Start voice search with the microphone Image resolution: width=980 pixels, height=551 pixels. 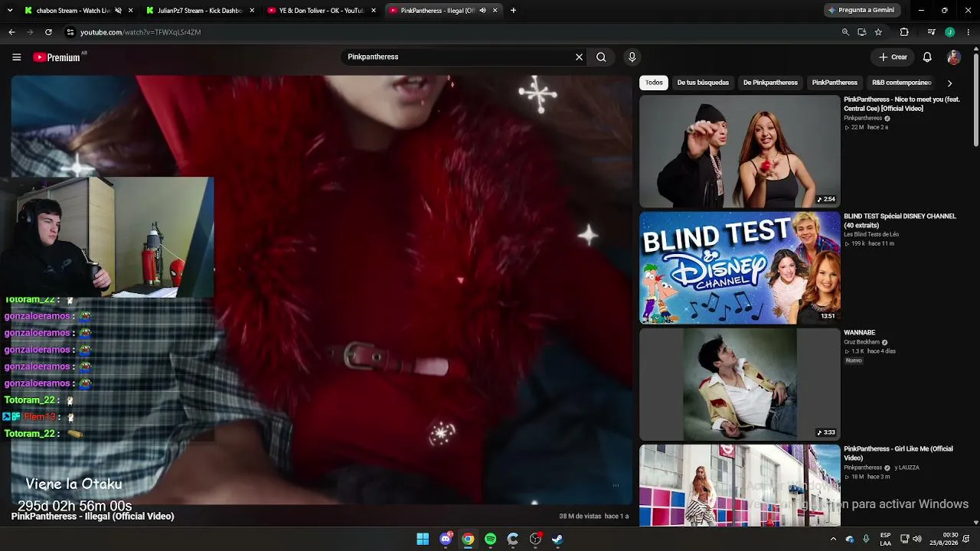pyautogui.click(x=632, y=57)
